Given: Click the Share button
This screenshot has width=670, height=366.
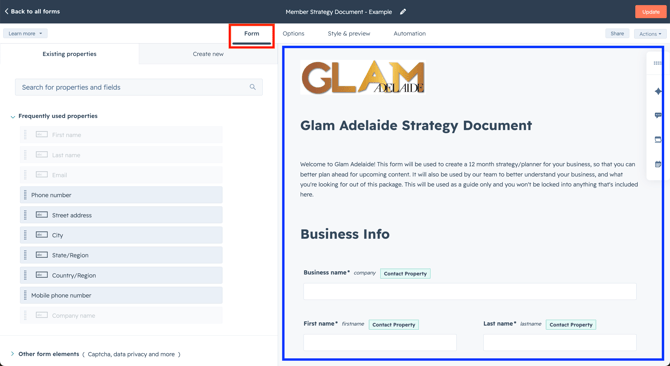Looking at the screenshot, I should [x=617, y=33].
